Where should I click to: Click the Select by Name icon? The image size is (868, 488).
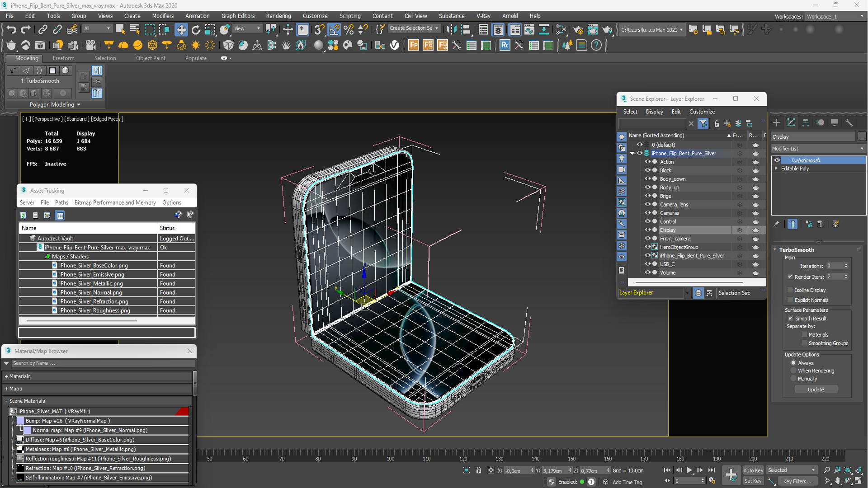click(135, 30)
